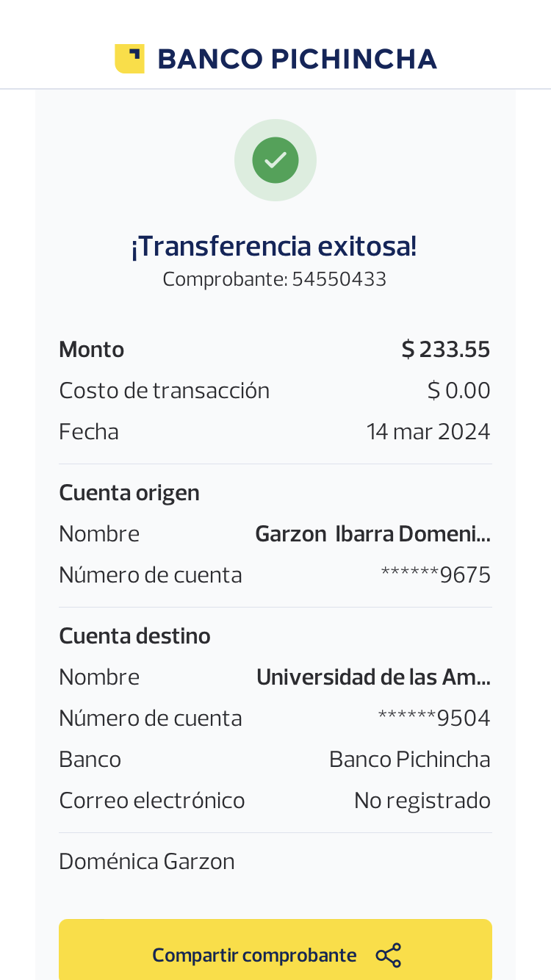This screenshot has height=980, width=551.
Task: Select the Cuenta destino section heading
Action: click(x=134, y=635)
